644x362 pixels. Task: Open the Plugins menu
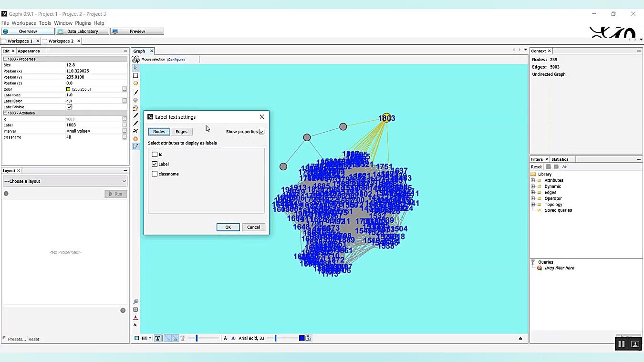[83, 23]
